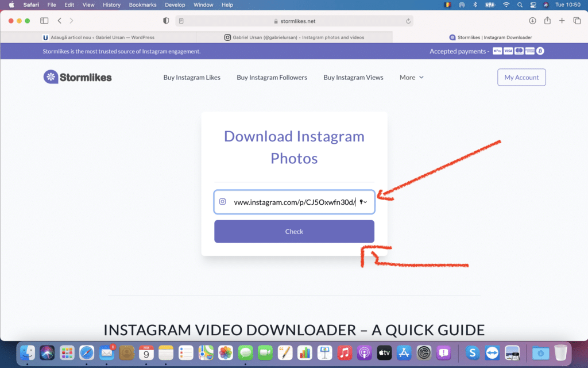Open Podcasts from the Dock
The height and width of the screenshot is (368, 588).
(364, 353)
